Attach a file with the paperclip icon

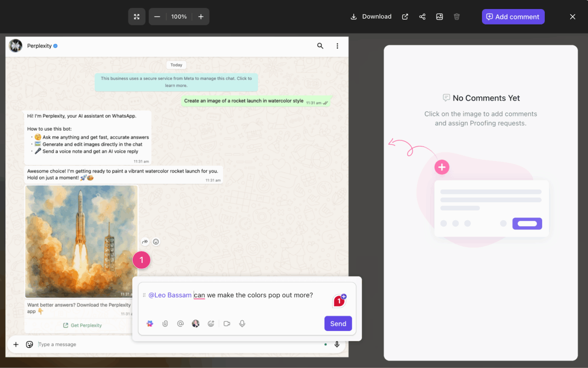tap(165, 324)
